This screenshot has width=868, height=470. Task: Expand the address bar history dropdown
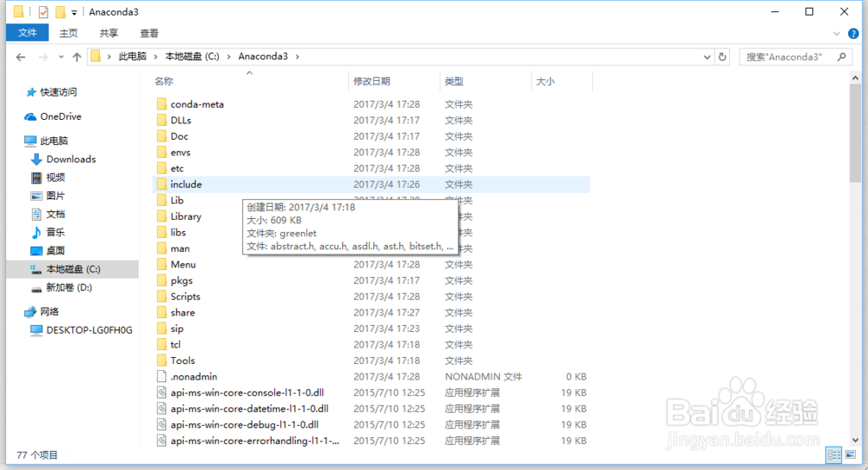707,56
